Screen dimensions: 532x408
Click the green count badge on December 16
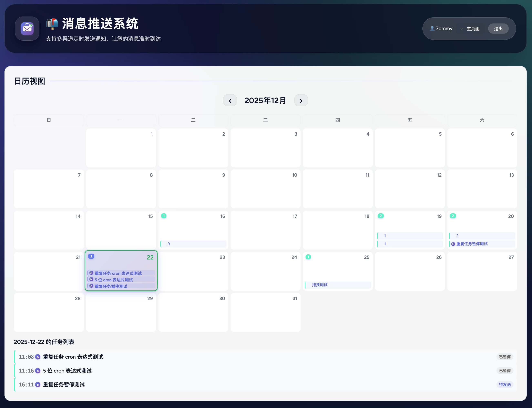click(x=164, y=216)
